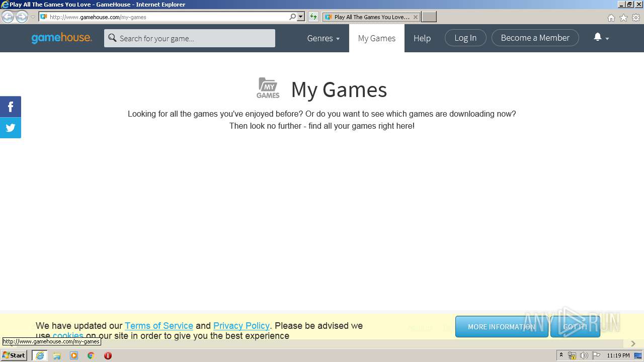Refresh the page with the reload icon
644x362 pixels.
coord(313,17)
